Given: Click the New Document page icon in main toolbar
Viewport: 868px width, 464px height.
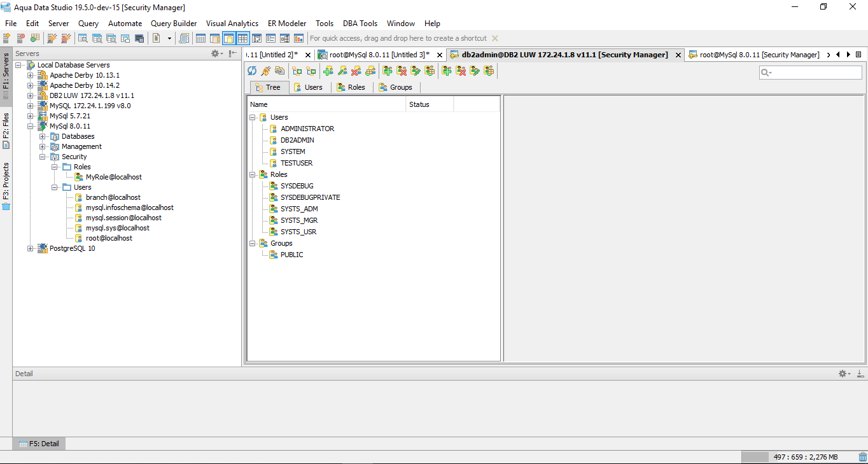Looking at the screenshot, I should click(x=157, y=38).
